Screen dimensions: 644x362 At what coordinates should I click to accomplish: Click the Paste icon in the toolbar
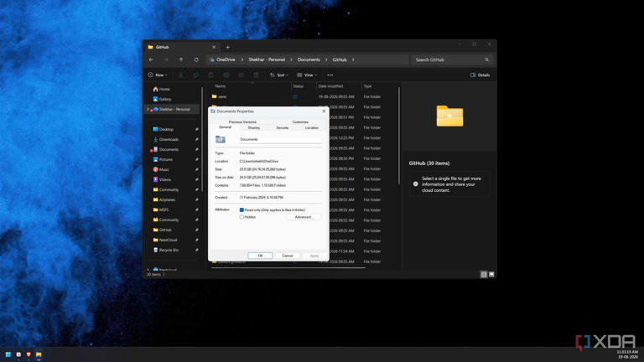(210, 75)
